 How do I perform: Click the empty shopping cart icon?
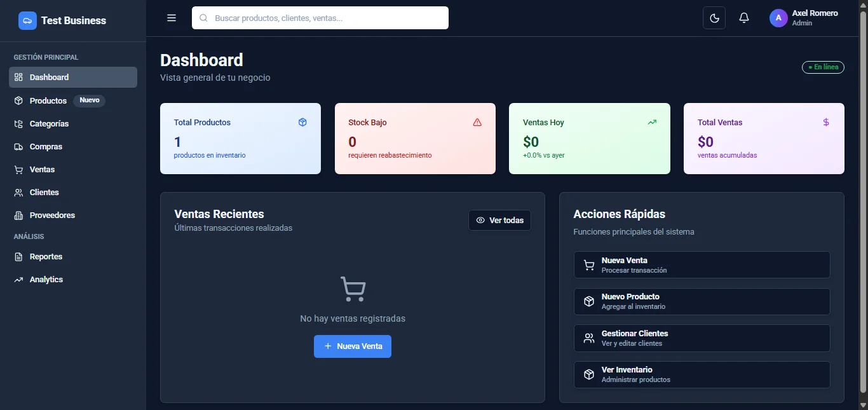(x=353, y=289)
